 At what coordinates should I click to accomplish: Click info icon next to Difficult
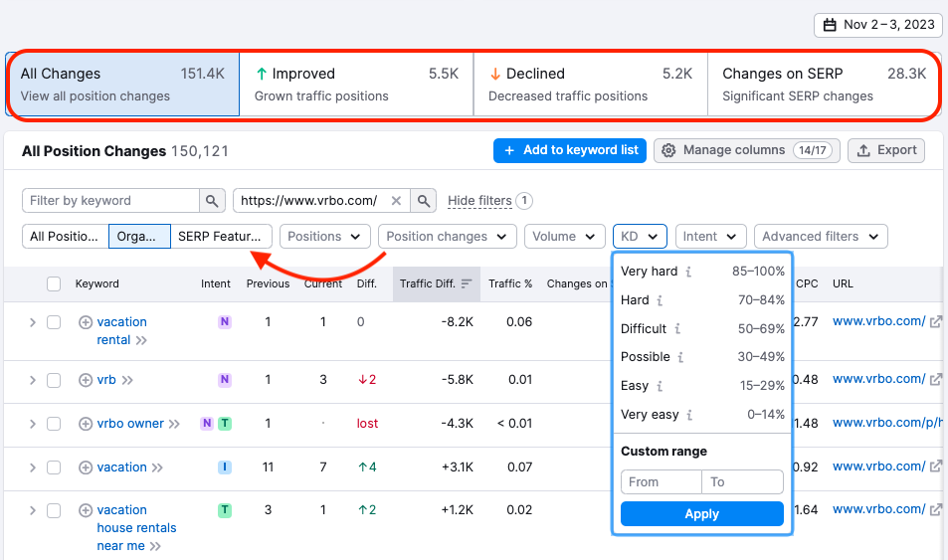tap(677, 328)
